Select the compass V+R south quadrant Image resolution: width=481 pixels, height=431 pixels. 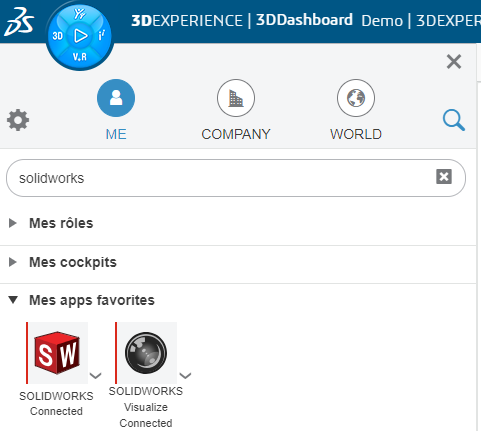point(80,57)
